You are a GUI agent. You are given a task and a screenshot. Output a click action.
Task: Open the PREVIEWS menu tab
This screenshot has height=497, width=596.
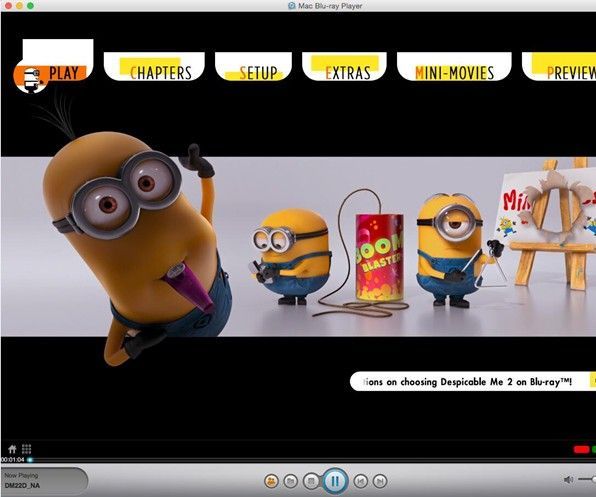[x=559, y=67]
